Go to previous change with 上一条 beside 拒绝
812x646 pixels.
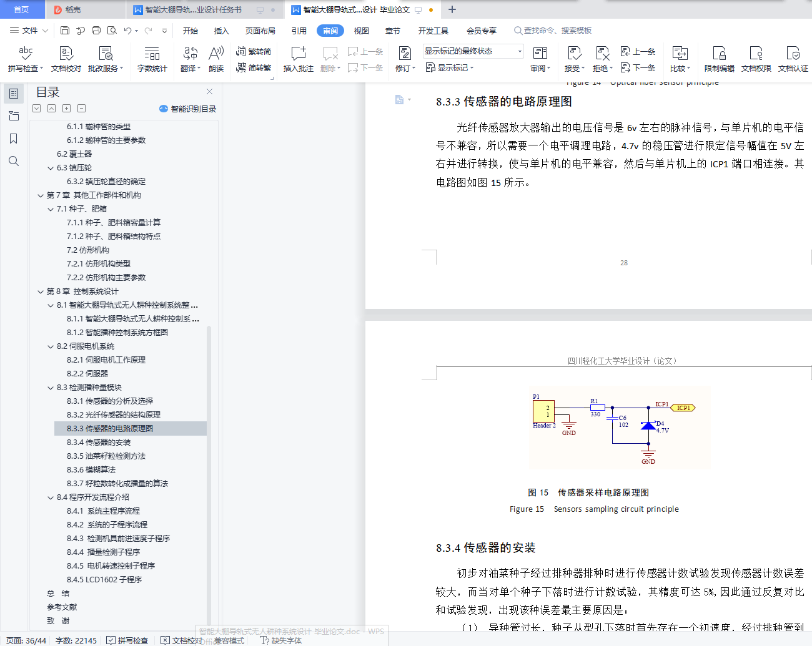(x=638, y=51)
